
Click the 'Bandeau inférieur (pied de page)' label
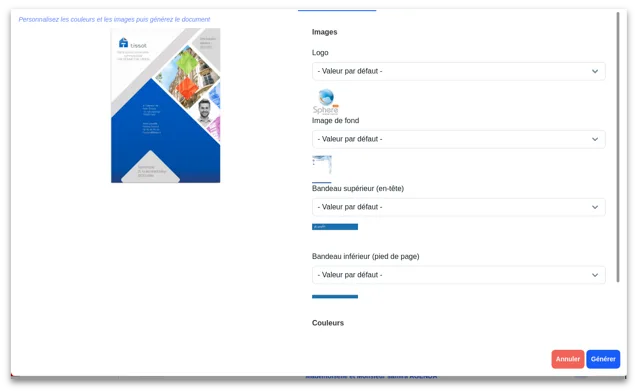coord(365,256)
